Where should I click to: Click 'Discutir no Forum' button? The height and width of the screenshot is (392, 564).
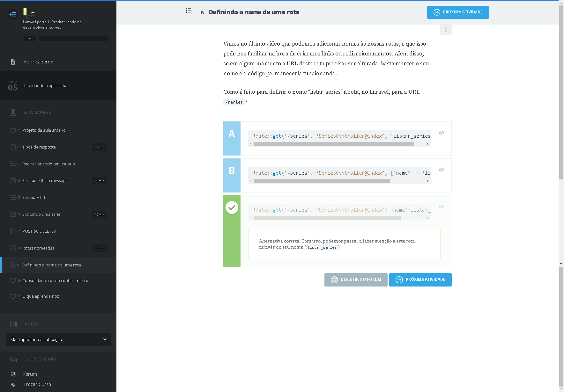[356, 280]
